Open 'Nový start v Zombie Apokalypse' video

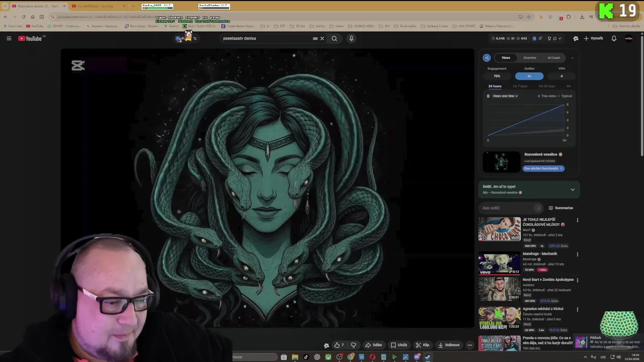548,280
